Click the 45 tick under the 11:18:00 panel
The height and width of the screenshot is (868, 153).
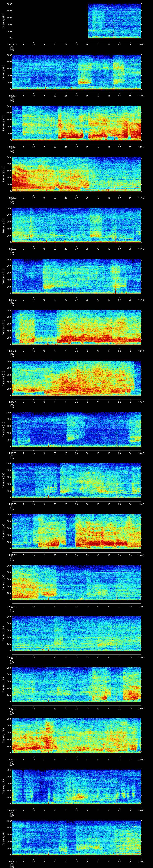[109, 504]
